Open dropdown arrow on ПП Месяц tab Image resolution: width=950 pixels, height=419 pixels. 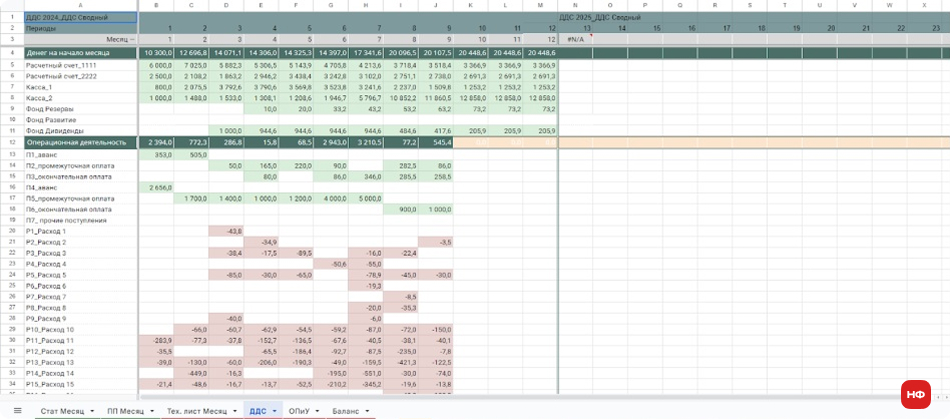click(152, 411)
